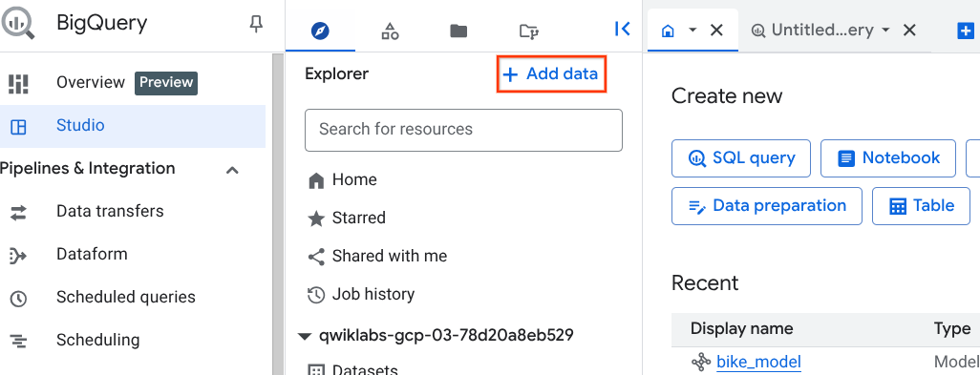Open the shapes icon tab

tap(390, 31)
